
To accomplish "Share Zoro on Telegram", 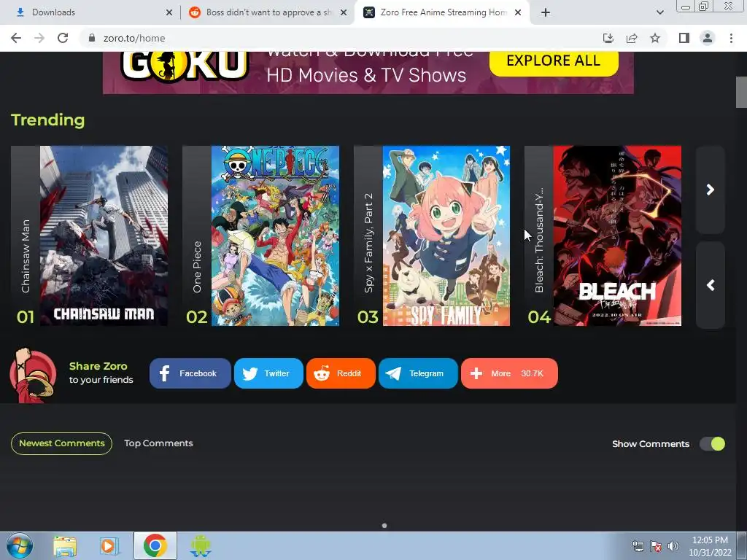I will pos(418,373).
